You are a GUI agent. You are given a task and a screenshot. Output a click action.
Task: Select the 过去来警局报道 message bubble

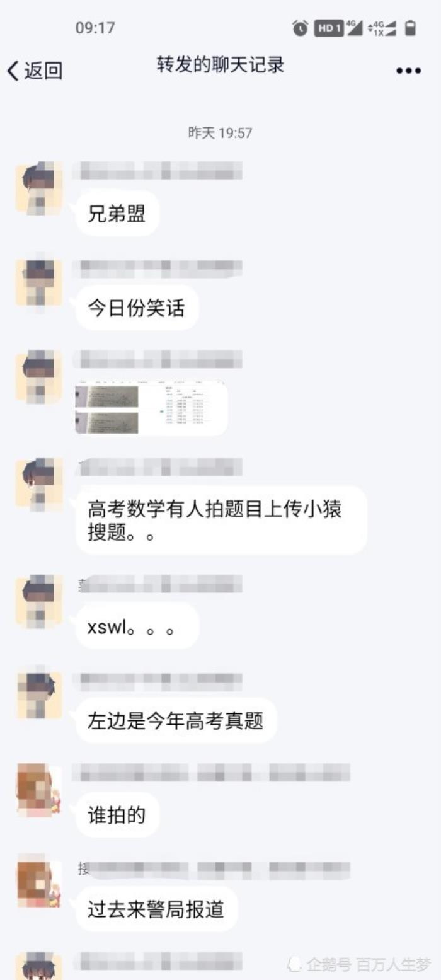point(156,909)
